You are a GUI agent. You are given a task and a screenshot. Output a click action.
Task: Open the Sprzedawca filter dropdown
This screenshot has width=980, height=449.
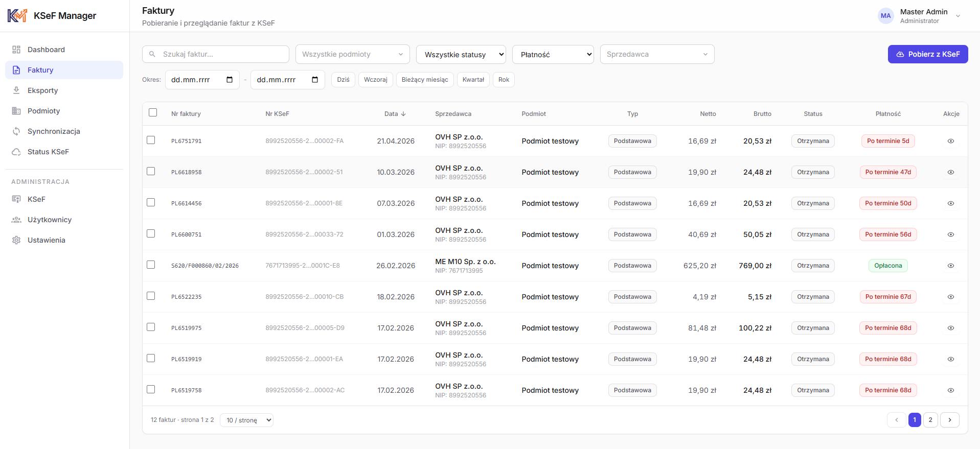click(657, 54)
